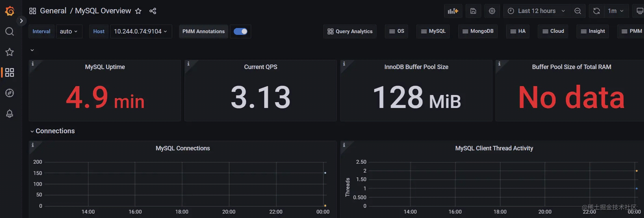644x218 pixels.
Task: Open dashboard settings gear icon
Action: pyautogui.click(x=492, y=11)
